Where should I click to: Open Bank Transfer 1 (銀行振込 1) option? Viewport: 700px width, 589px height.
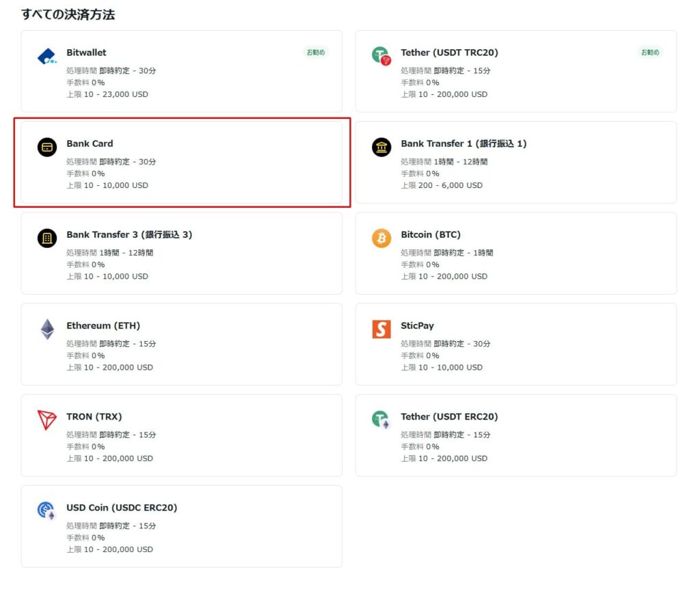[x=463, y=143]
